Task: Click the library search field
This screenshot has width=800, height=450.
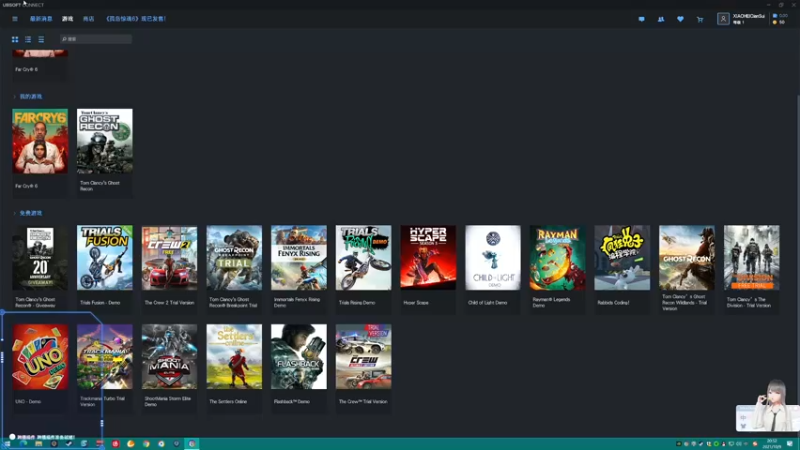Action: click(96, 39)
